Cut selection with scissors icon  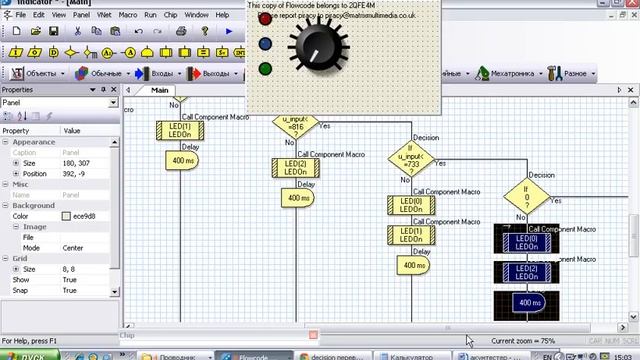coord(78,31)
